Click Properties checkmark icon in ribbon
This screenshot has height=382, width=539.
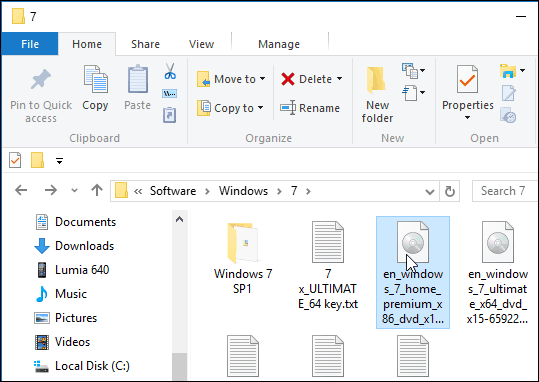[x=467, y=79]
